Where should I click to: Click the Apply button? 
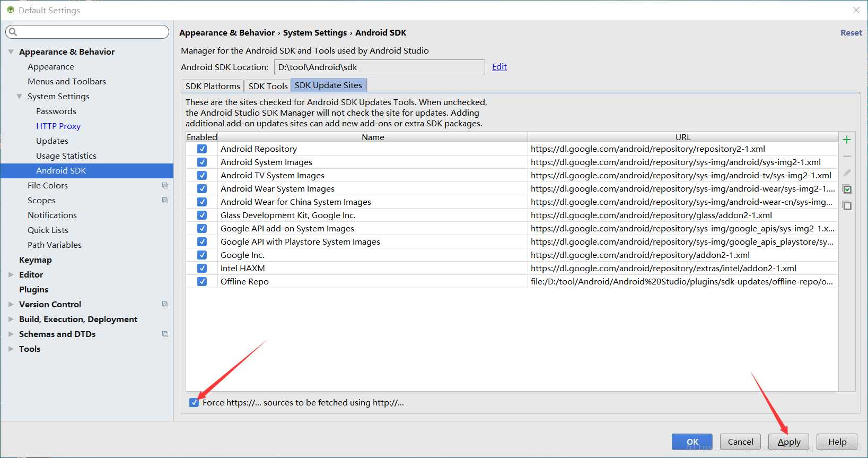coord(789,442)
